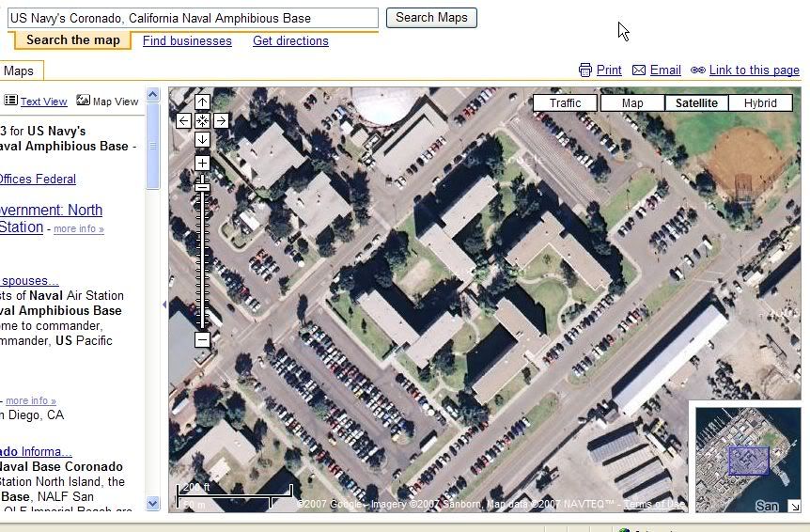Collapse the results side panel arrow

point(164,305)
